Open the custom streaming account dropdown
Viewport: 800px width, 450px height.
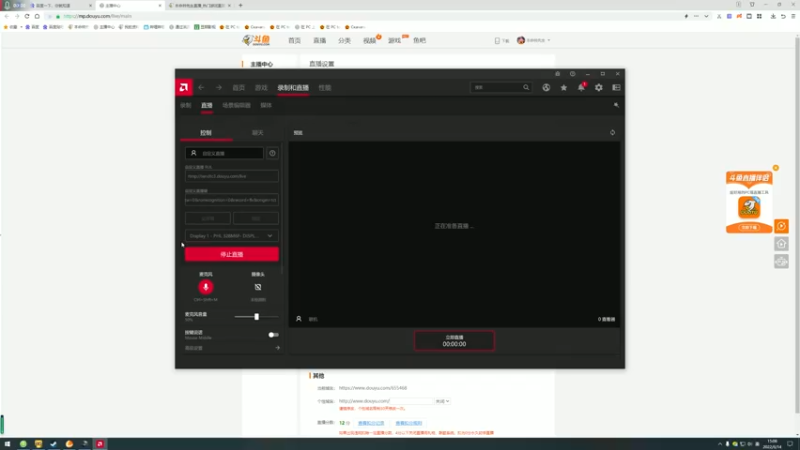coord(224,153)
